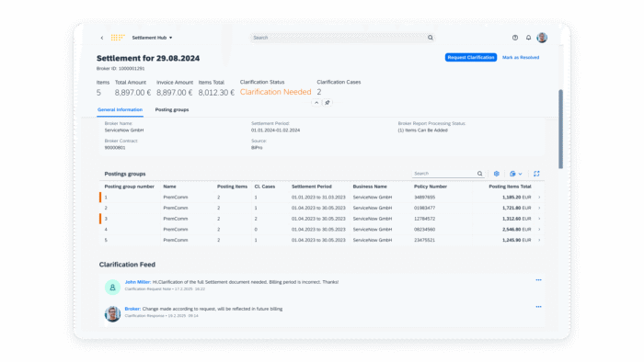Image resolution: width=644 pixels, height=362 pixels.
Task: Click John Miller's green avatar icon
Action: (112, 288)
